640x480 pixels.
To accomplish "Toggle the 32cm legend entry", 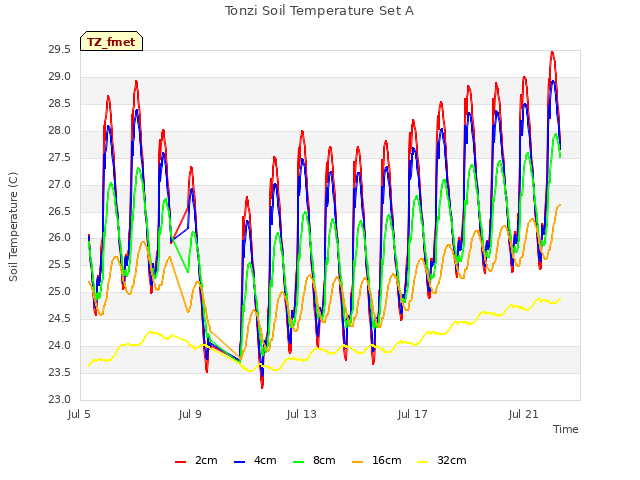I will (442, 460).
